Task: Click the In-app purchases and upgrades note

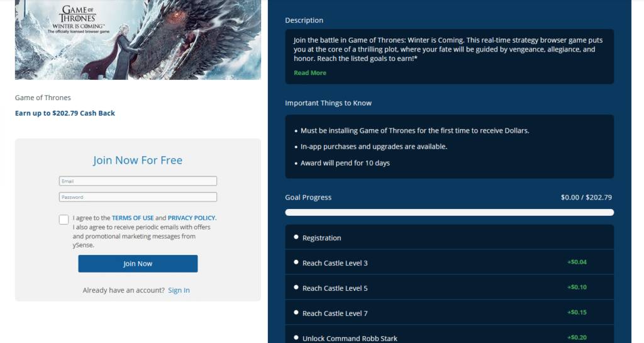Action: click(x=374, y=147)
